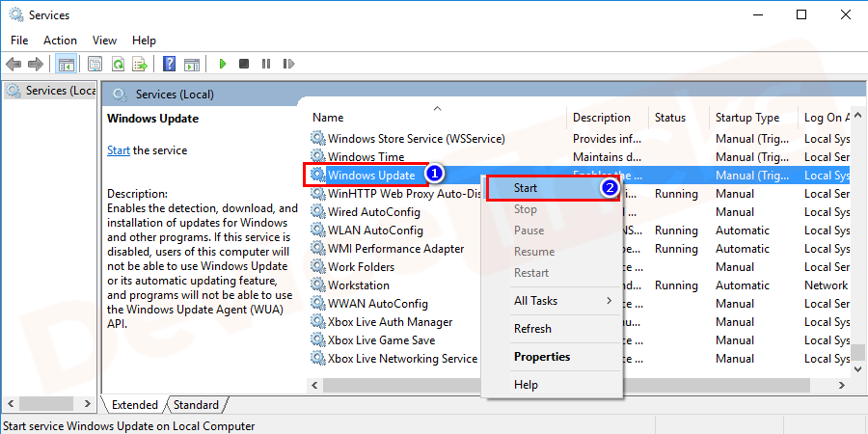Click Services icon in window title bar

16,14
